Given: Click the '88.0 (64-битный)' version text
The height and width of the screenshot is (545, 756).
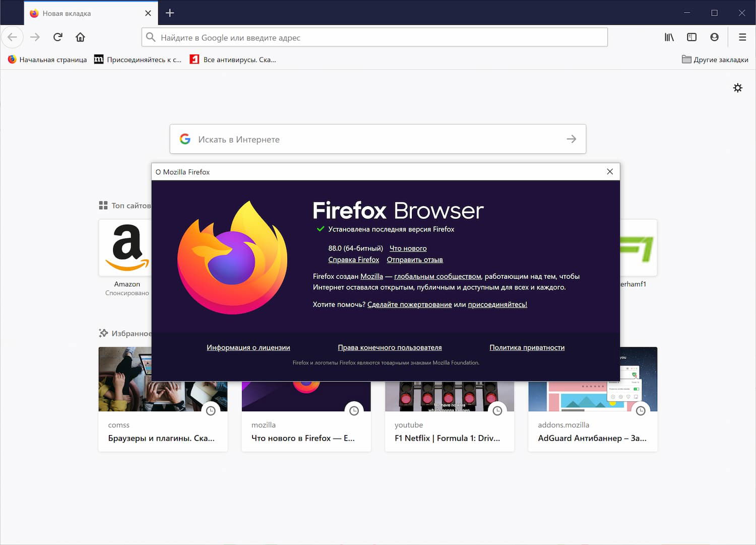Looking at the screenshot, I should pos(356,249).
